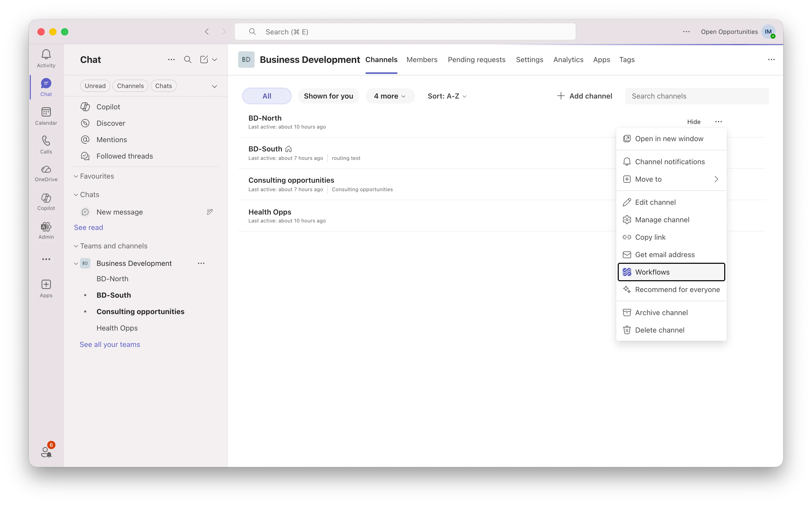Screen dimensions: 812x505
Task: Show more apps via the rail ellipsis
Action: tap(46, 259)
